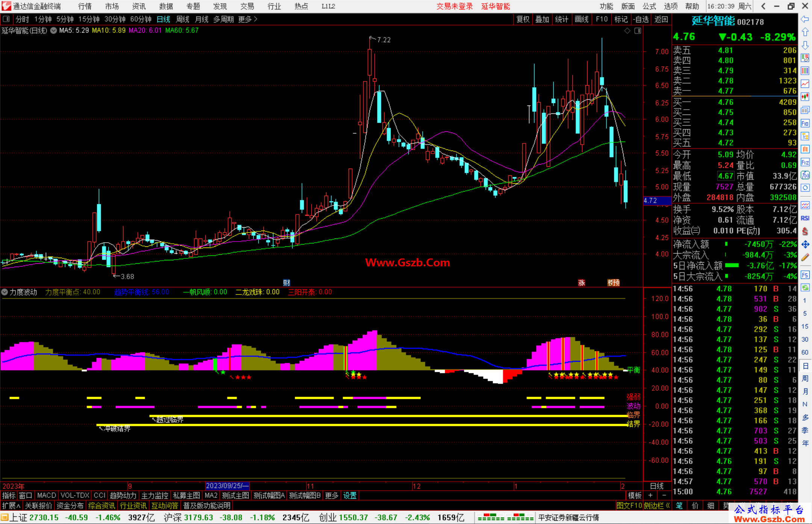Click the 财 marker below the price chart

pyautogui.click(x=286, y=283)
